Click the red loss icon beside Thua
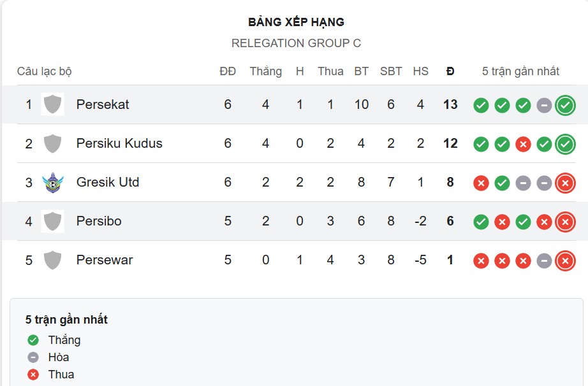 coord(32,375)
